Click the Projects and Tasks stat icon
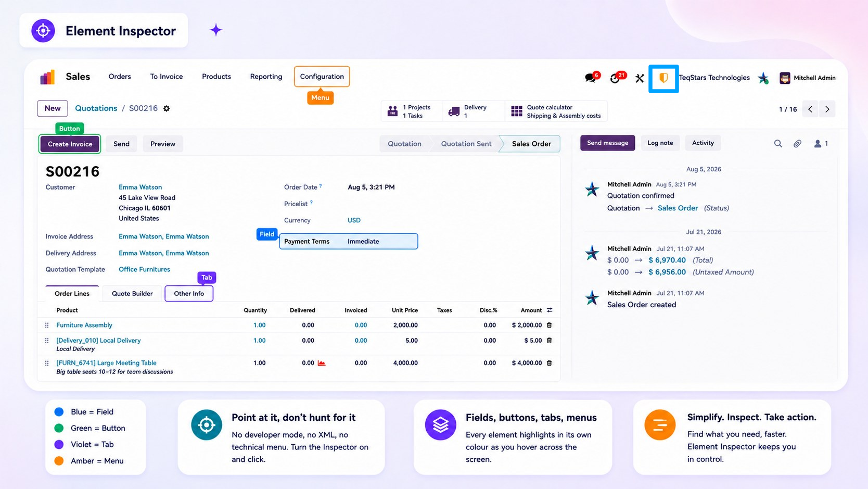Screen dimensions: 868x489 point(393,111)
